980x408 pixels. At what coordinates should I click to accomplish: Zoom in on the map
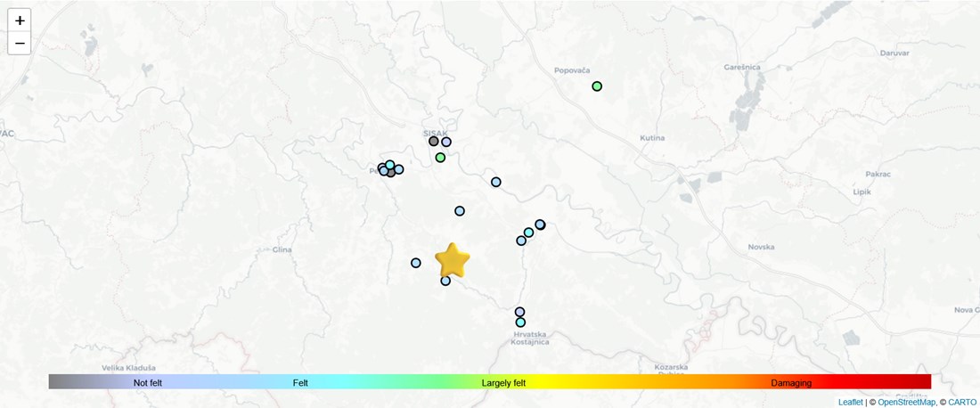point(20,20)
